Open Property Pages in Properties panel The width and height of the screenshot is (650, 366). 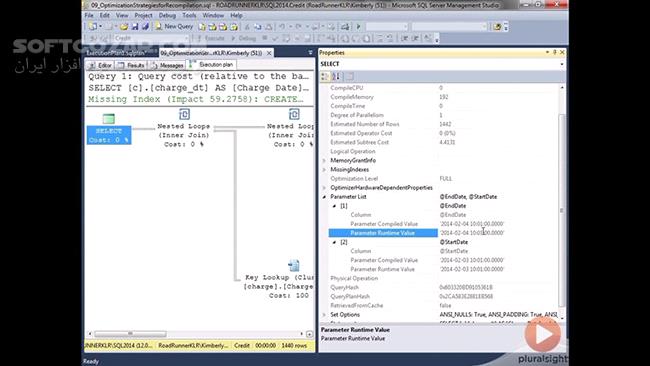tap(350, 76)
